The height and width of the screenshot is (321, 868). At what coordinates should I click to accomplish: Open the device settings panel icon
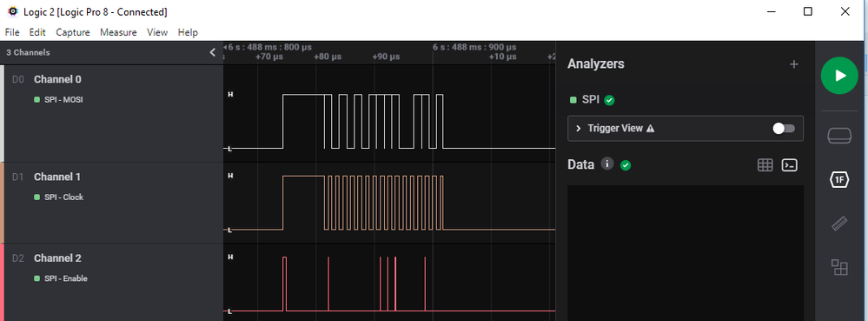tap(839, 136)
